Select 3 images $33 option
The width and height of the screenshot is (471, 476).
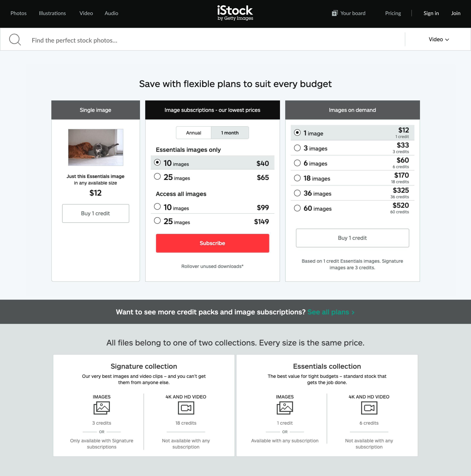(352, 148)
